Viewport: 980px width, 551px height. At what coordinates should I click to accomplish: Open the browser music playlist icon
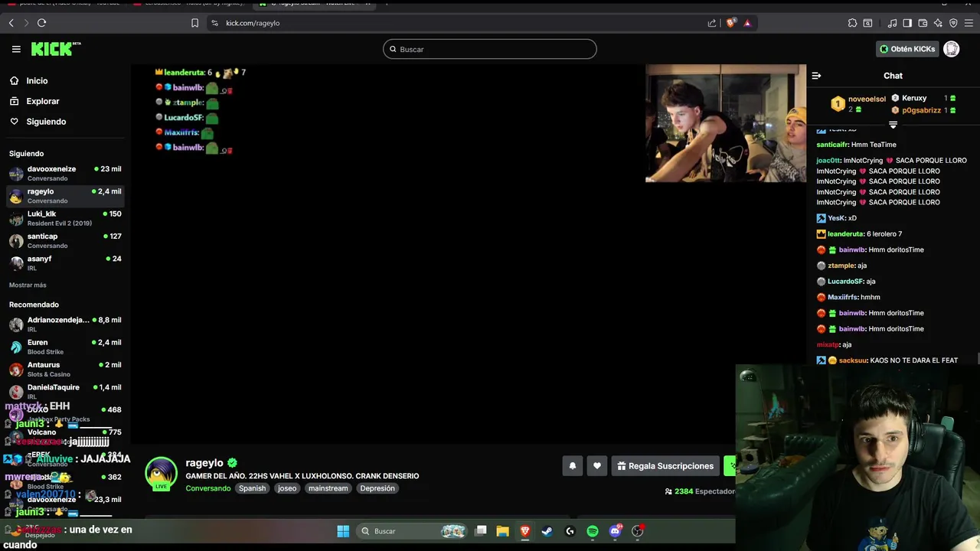893,23
